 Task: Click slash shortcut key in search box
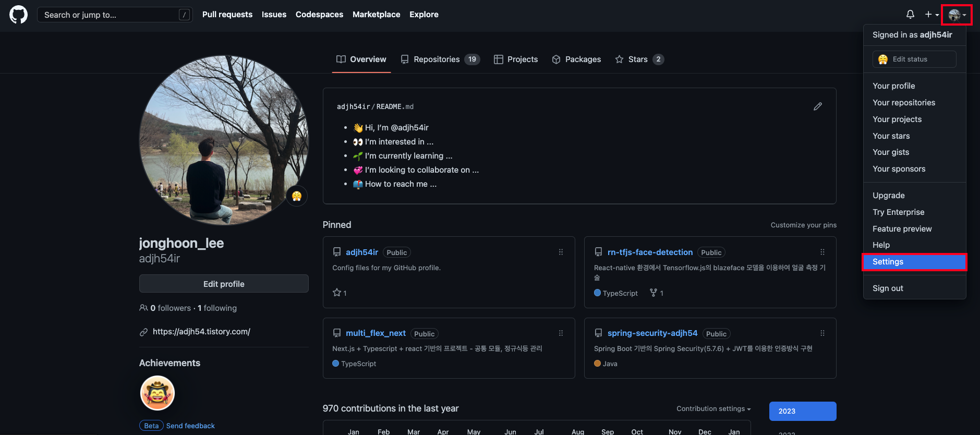point(184,15)
